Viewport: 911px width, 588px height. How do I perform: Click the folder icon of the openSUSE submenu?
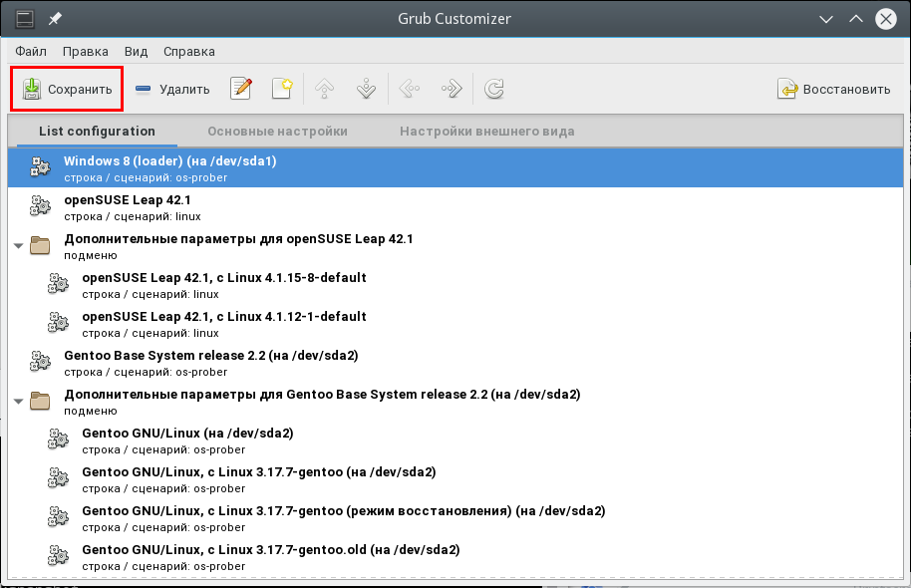[40, 245]
